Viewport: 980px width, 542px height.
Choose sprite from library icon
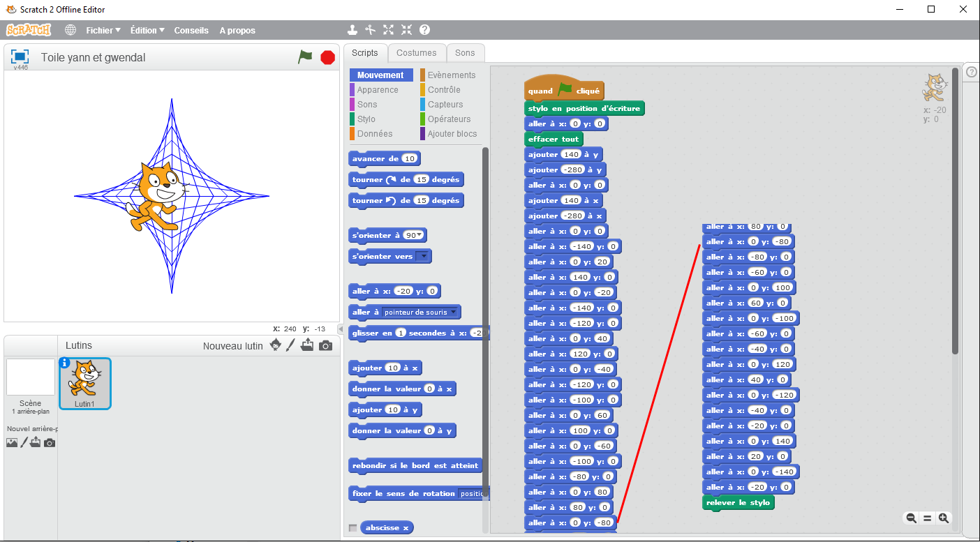276,345
